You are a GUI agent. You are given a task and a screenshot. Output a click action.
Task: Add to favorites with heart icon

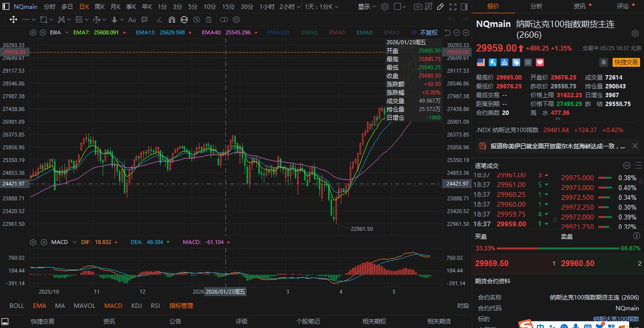coord(540,62)
